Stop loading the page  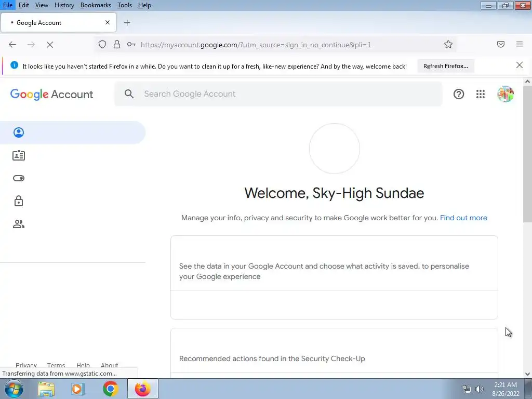[50, 45]
